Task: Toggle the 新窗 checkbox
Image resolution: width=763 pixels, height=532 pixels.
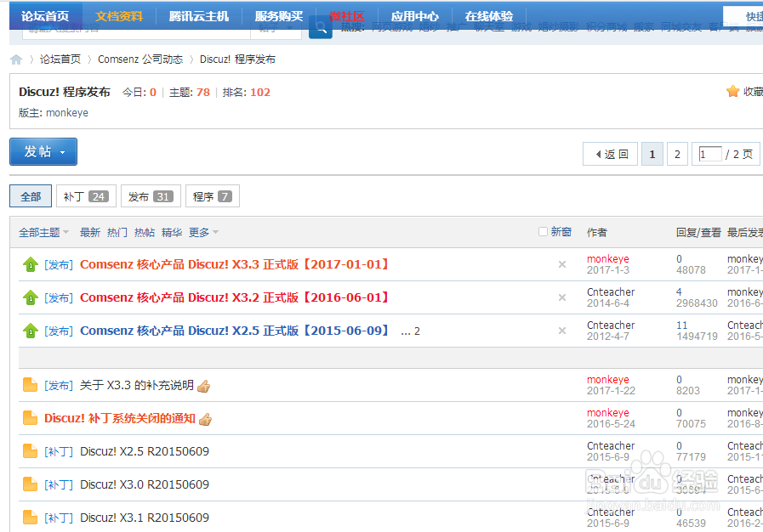Action: pyautogui.click(x=543, y=231)
